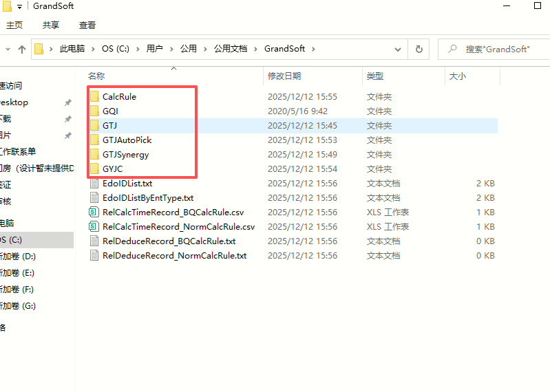Click the GTJSynergy folder name
The height and width of the screenshot is (392, 550).
point(125,155)
